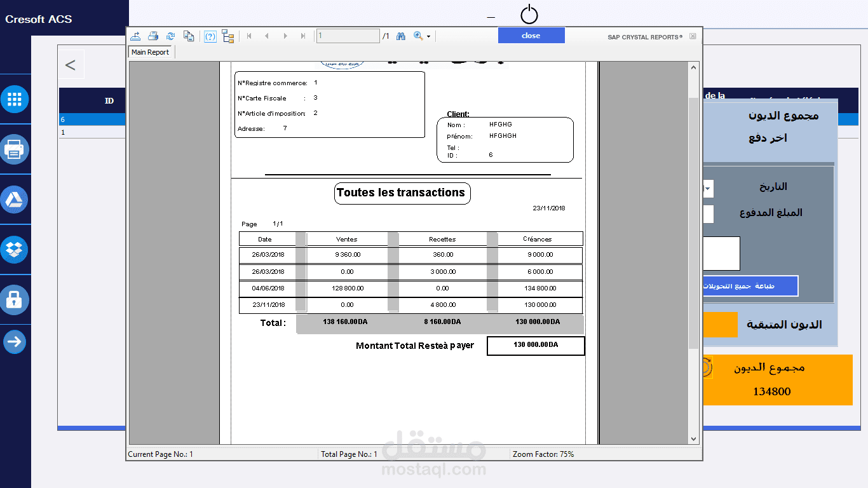Click the Recettes column header
The height and width of the screenshot is (488, 868).
[442, 239]
